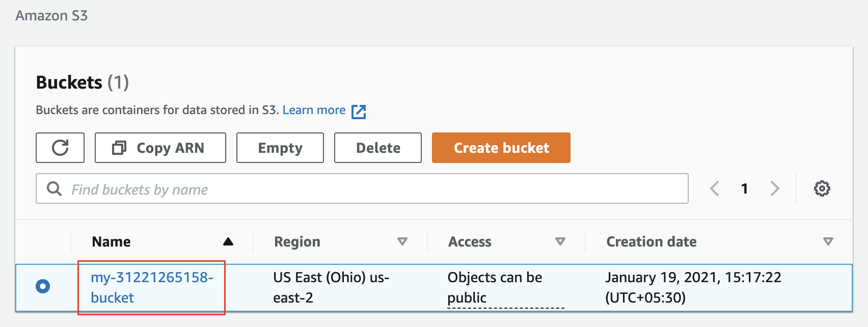Click the Copy ARN button
The image size is (868, 327).
coord(160,148)
